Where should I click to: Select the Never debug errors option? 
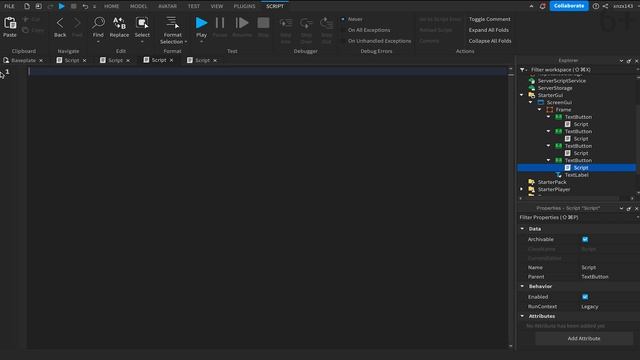(352, 19)
